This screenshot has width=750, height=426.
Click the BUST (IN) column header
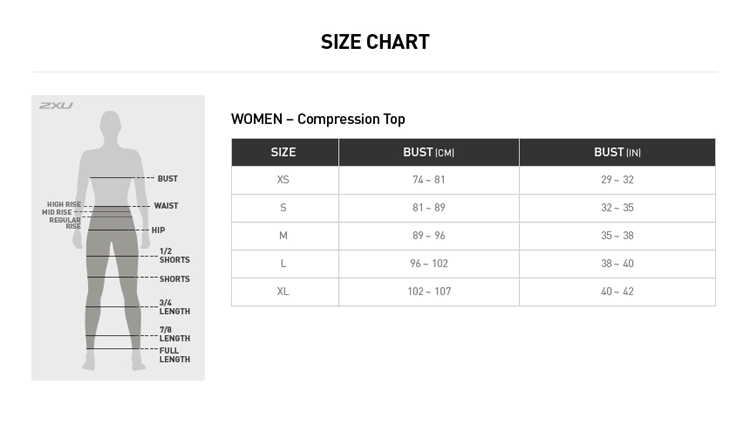tap(617, 152)
